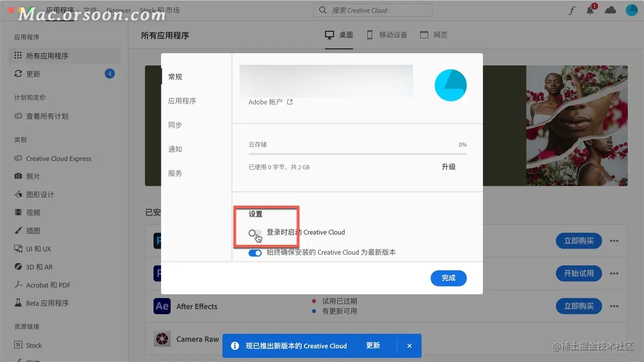Click 立即购买 for After Effects

pos(579,306)
